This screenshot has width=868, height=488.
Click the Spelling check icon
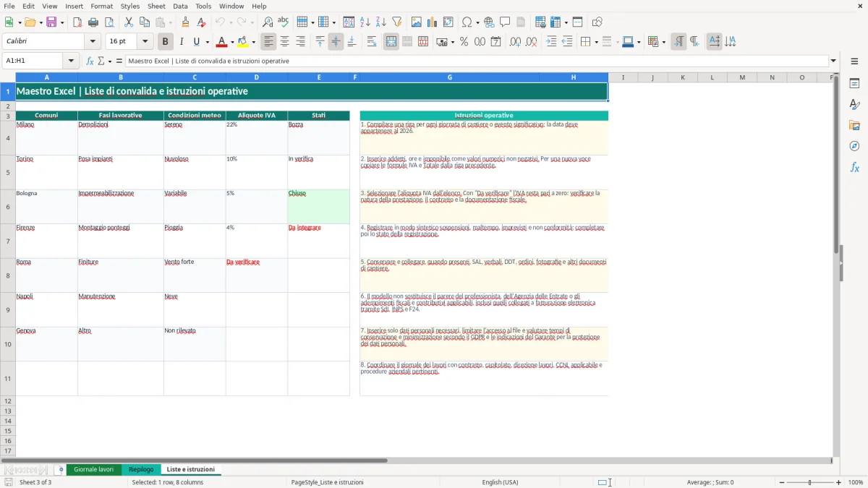pos(284,22)
